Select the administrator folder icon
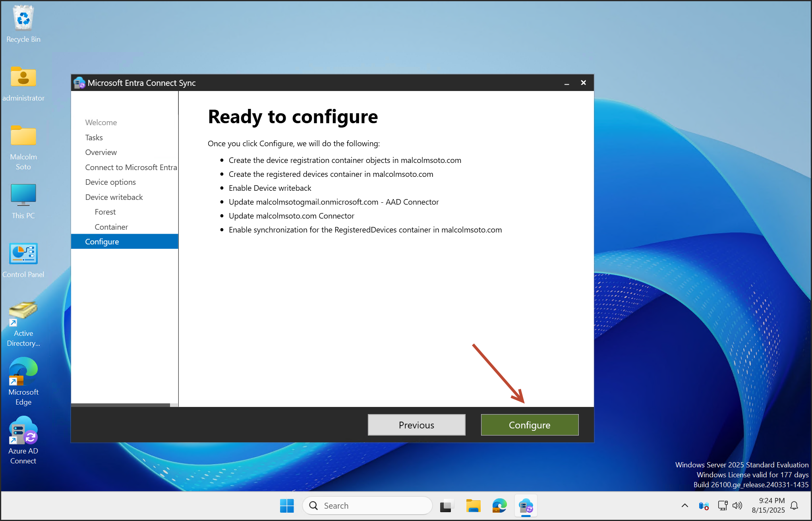Viewport: 812px width, 521px height. click(x=23, y=83)
